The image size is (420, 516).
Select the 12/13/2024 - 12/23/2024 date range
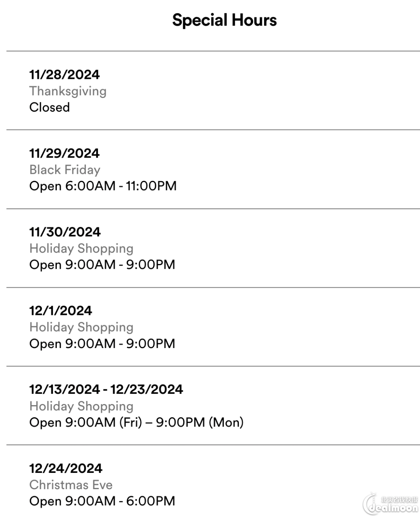click(106, 389)
